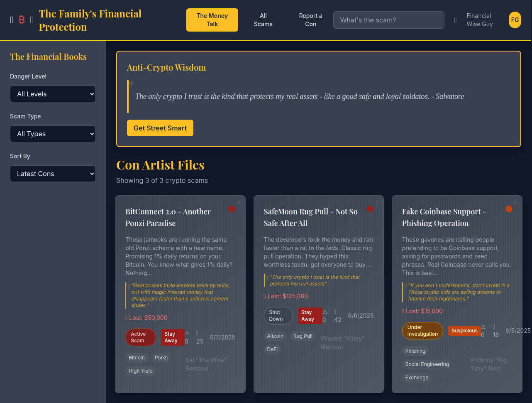Viewport: 532px width, 403px height.
Task: Click the What's the scam search field
Action: [x=388, y=20]
